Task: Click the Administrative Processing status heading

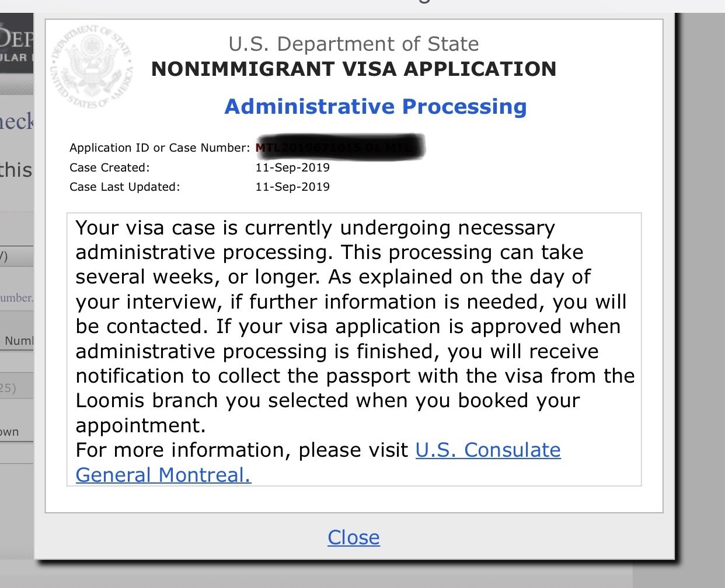Action: (x=376, y=106)
